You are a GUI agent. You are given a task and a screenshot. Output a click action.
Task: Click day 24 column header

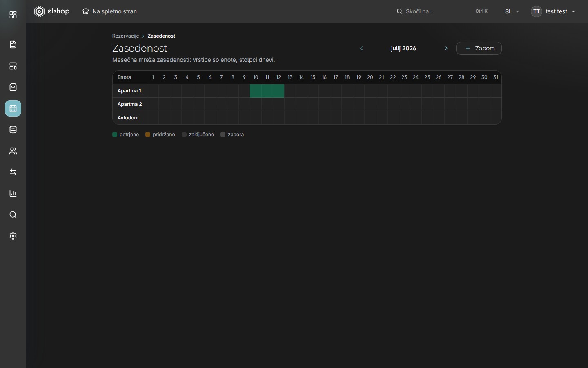(x=416, y=77)
